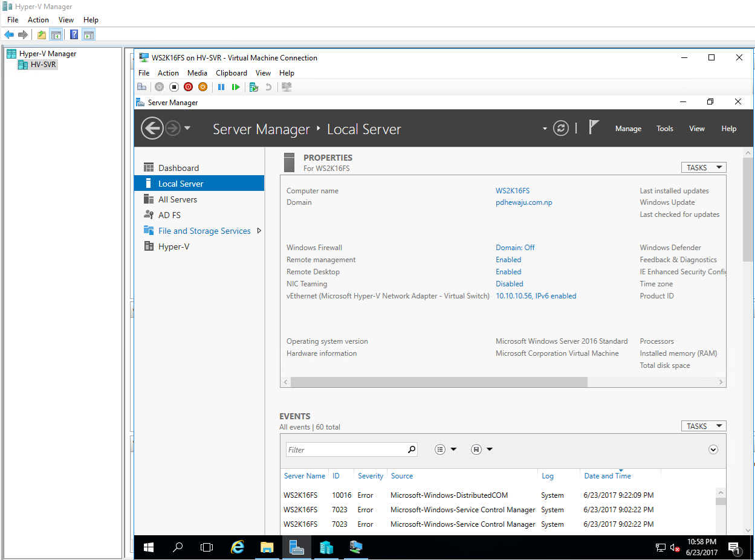The width and height of the screenshot is (755, 560).
Task: Open Properties TASKS dropdown
Action: [x=704, y=167]
